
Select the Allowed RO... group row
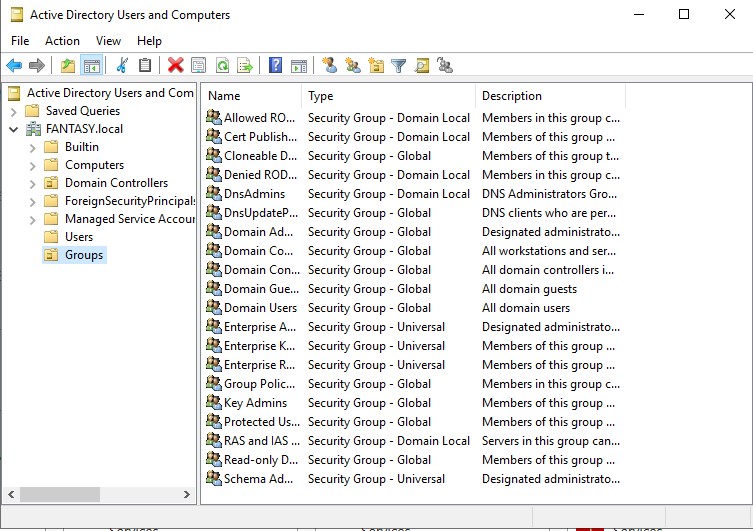(413, 118)
